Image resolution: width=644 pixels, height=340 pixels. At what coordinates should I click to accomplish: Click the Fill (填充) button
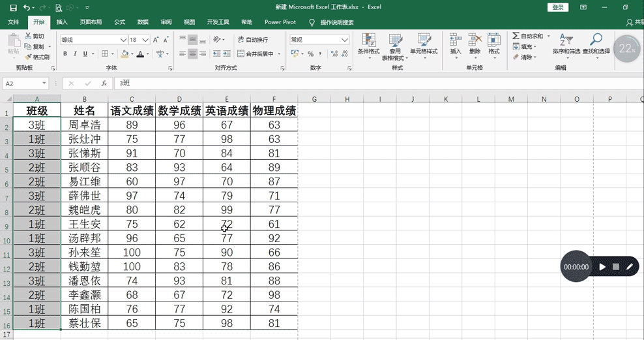tap(525, 47)
